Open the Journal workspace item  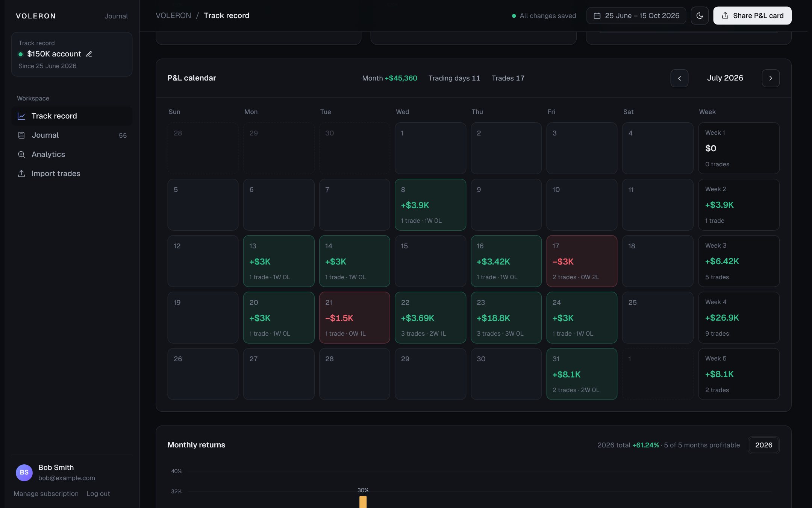(x=72, y=135)
